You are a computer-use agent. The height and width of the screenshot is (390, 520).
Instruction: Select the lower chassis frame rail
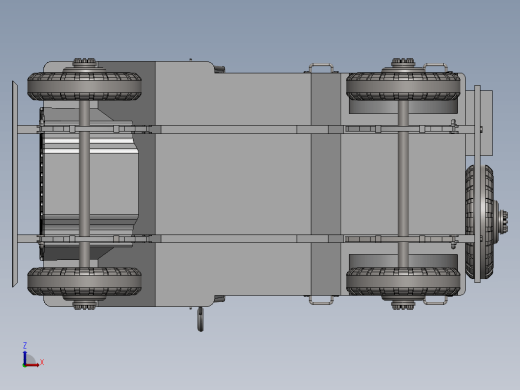coord(247,238)
